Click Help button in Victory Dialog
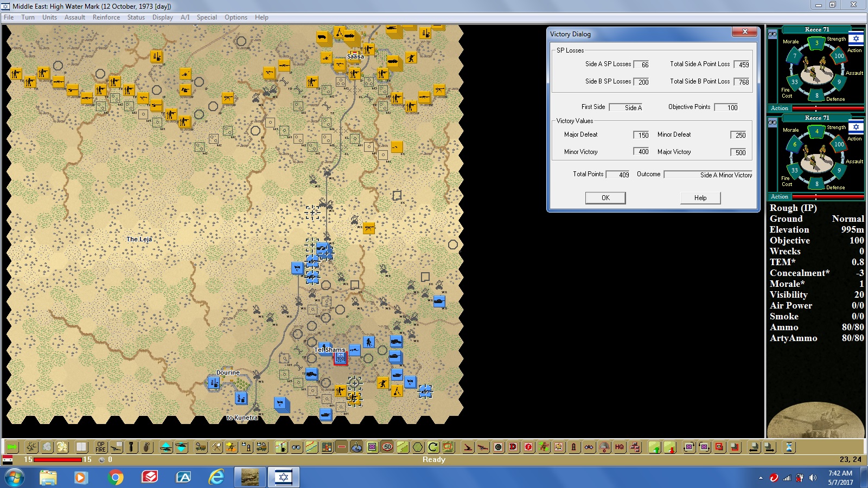 point(700,198)
